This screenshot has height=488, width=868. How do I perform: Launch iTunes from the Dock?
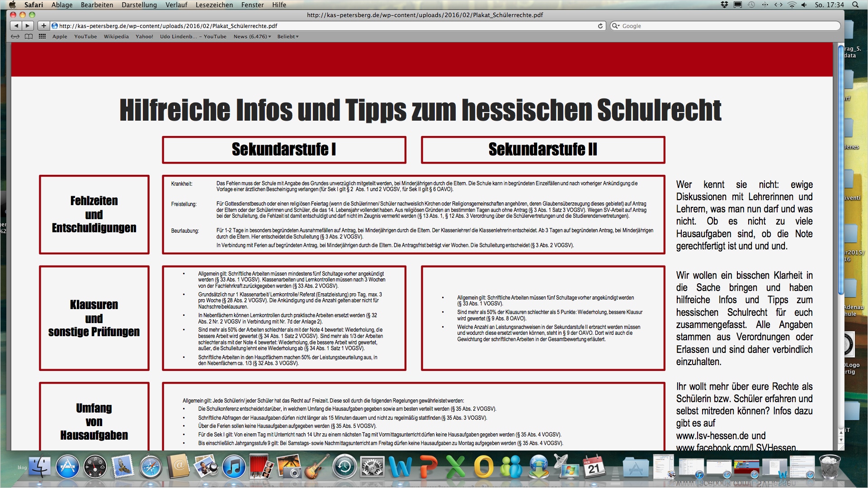[234, 466]
